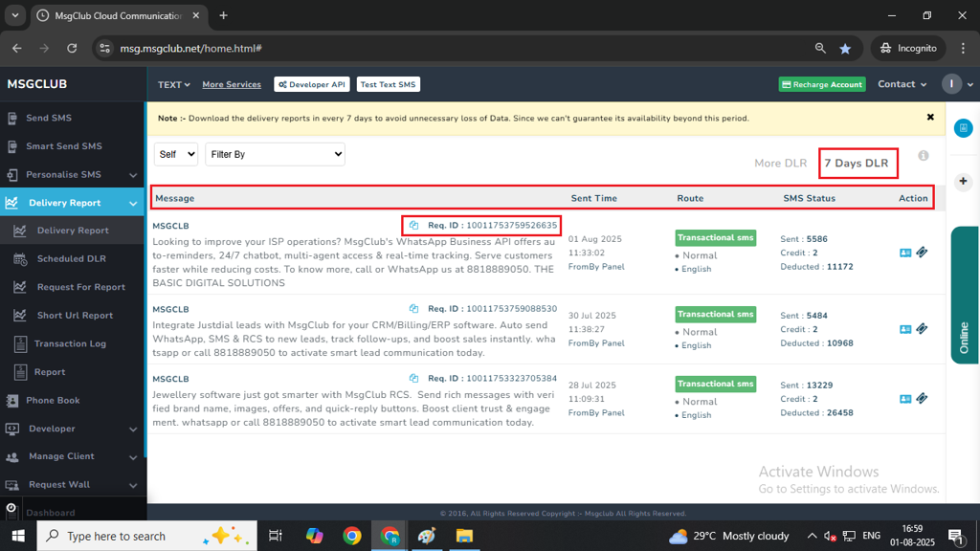The image size is (980, 551).
Task: Click Sent count 13229
Action: click(x=819, y=386)
